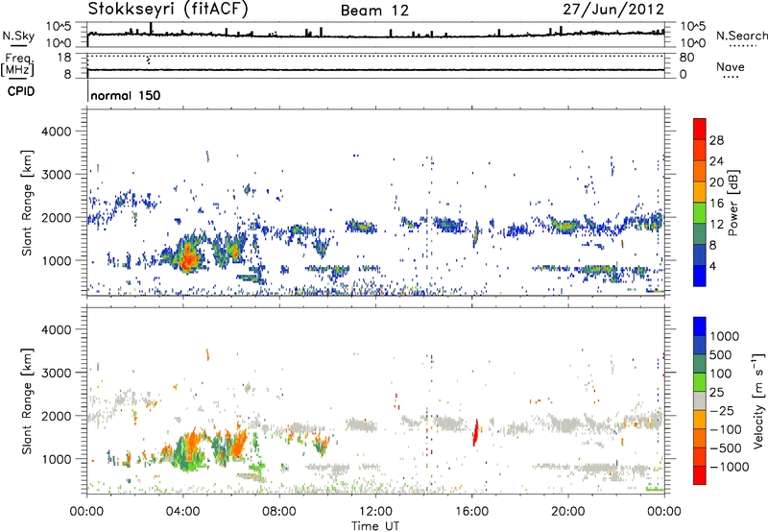The width and height of the screenshot is (768, 532).
Task: Click the "04:00" time tick label
Action: (x=182, y=512)
